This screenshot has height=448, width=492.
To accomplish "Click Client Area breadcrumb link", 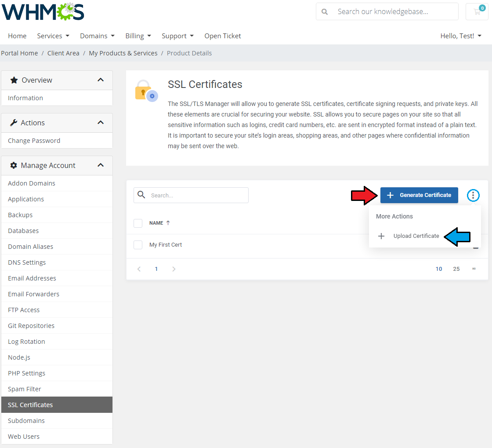I will tap(63, 53).
